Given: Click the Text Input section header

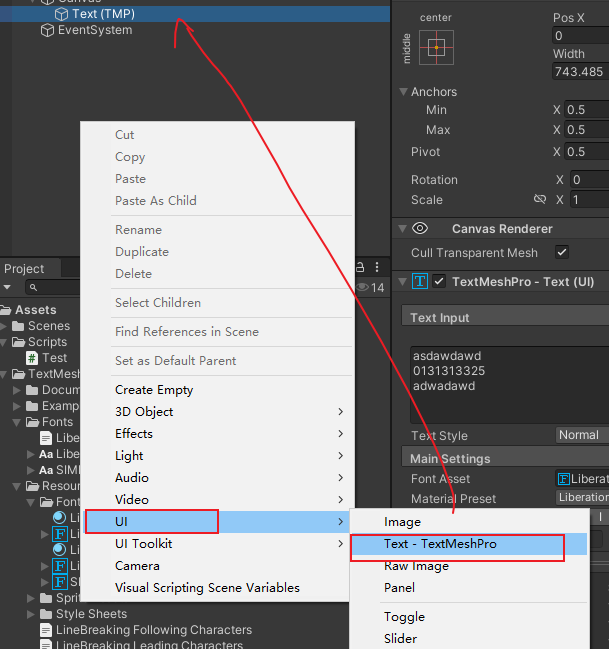Looking at the screenshot, I should [505, 317].
